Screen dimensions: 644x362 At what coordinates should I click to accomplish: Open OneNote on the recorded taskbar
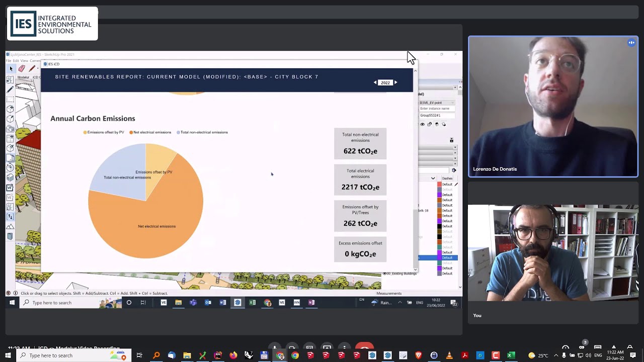click(x=311, y=303)
